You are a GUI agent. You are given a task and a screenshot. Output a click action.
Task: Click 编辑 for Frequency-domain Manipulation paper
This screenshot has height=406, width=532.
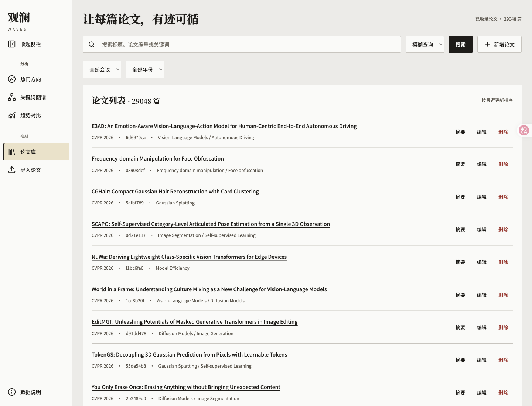482,164
